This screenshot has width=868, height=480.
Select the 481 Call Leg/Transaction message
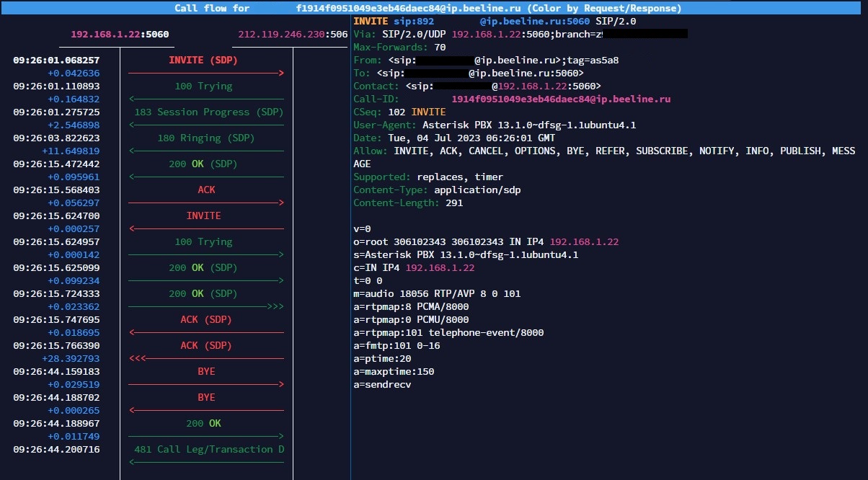pyautogui.click(x=208, y=450)
